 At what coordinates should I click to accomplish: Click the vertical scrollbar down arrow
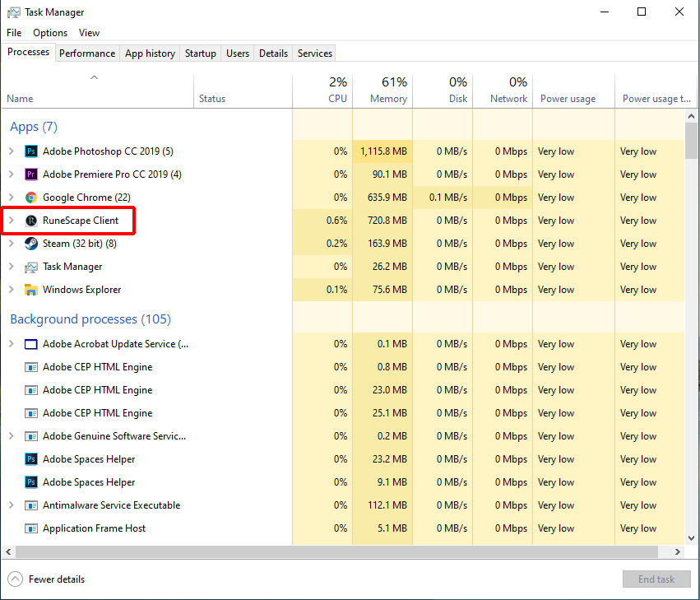coord(692,538)
